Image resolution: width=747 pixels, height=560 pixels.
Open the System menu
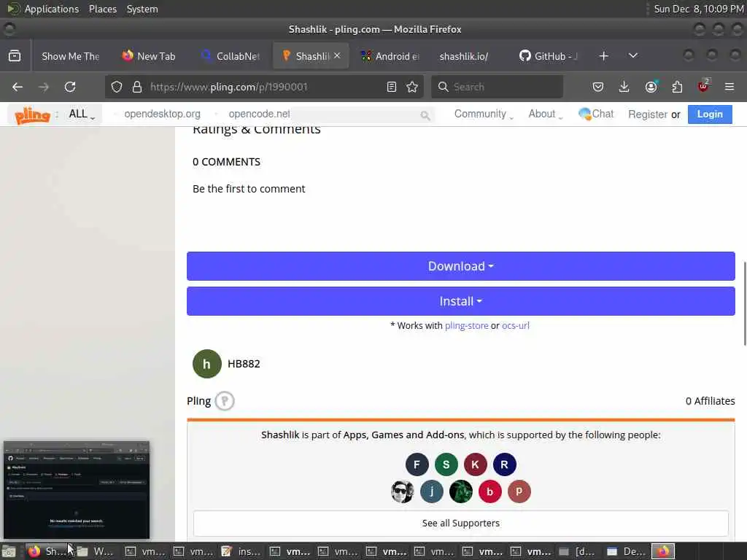click(142, 9)
